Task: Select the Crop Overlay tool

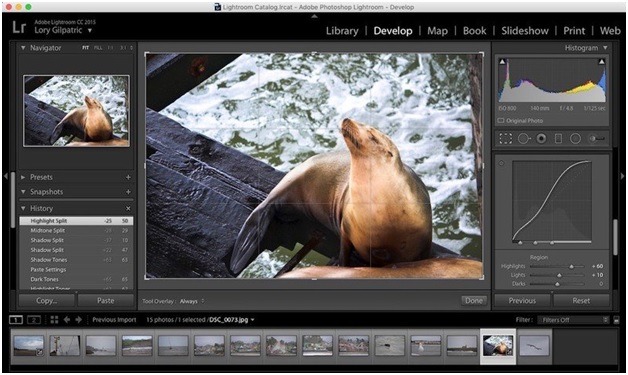Action: point(505,139)
